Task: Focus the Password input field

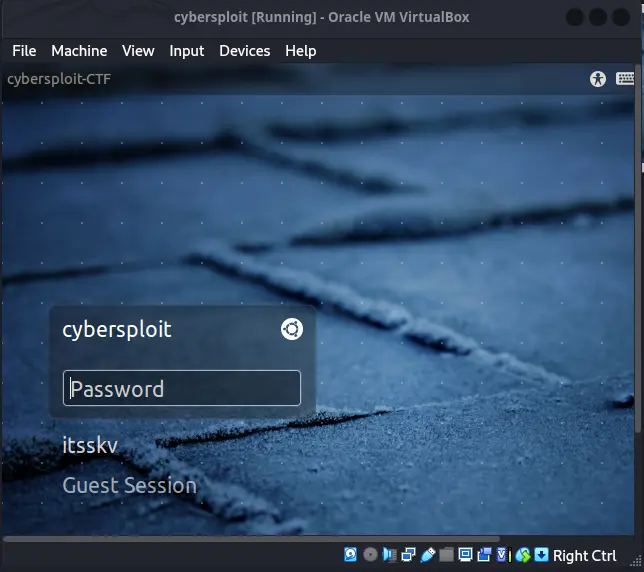Action: (182, 388)
